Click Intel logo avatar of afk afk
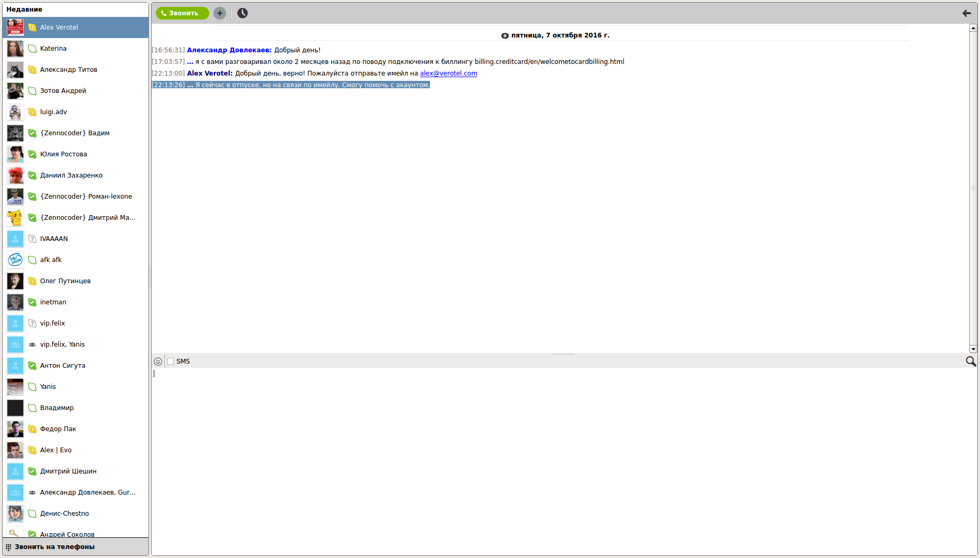Screen dimensions: 980x558 tap(15, 260)
